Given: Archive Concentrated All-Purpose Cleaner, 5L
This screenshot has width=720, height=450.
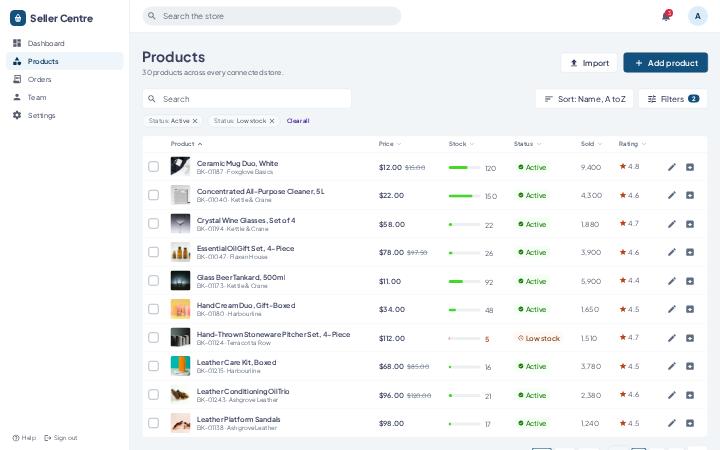Looking at the screenshot, I should click(x=690, y=195).
